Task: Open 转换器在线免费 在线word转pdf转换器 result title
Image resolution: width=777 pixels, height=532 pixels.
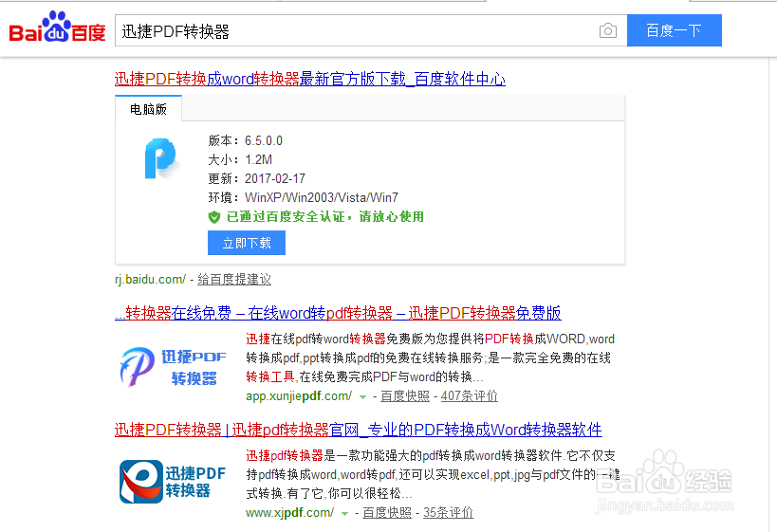Action: click(338, 313)
